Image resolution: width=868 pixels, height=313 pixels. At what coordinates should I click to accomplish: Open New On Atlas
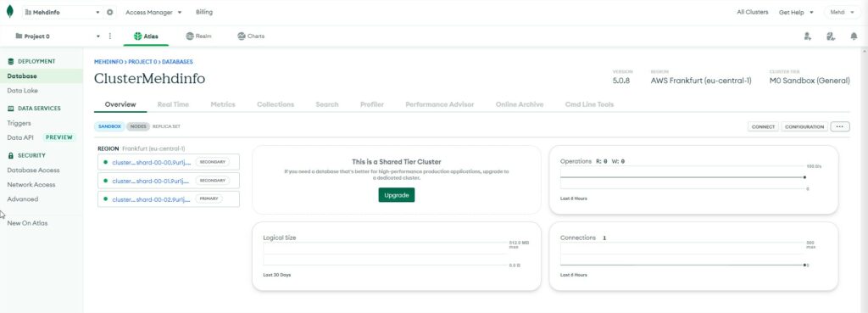(x=27, y=223)
